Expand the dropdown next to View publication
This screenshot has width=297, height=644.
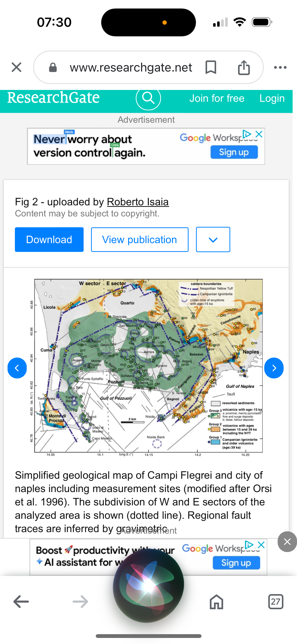tap(213, 240)
